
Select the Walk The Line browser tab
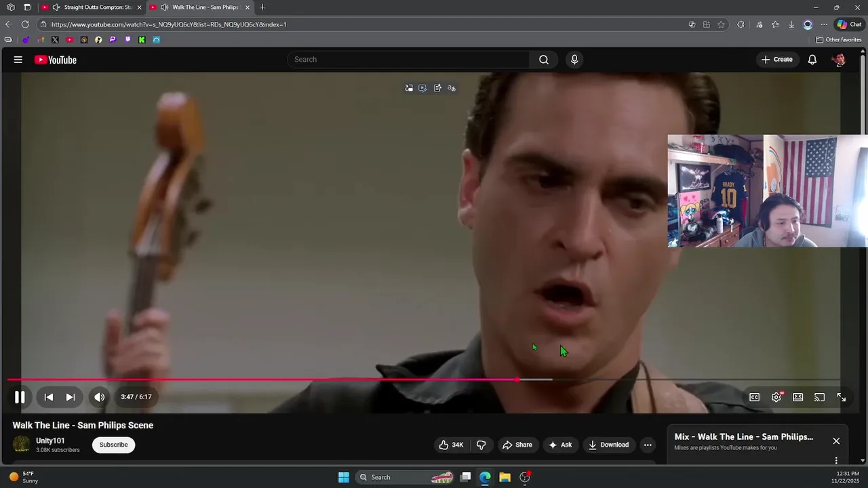coord(205,7)
